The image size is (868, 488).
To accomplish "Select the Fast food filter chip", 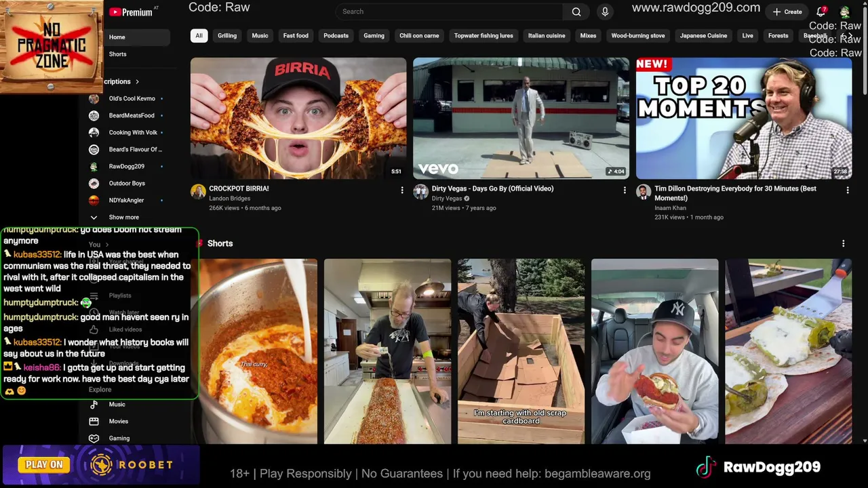I will [296, 35].
